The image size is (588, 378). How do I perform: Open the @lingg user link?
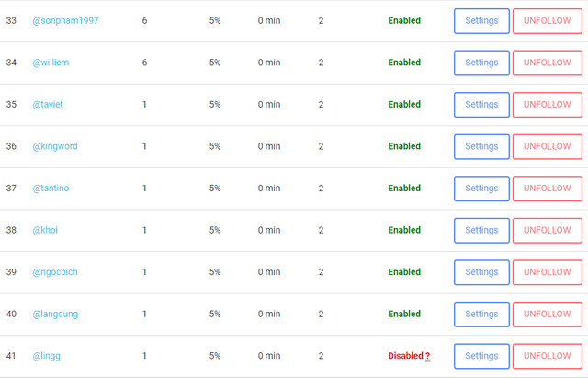[46, 356]
